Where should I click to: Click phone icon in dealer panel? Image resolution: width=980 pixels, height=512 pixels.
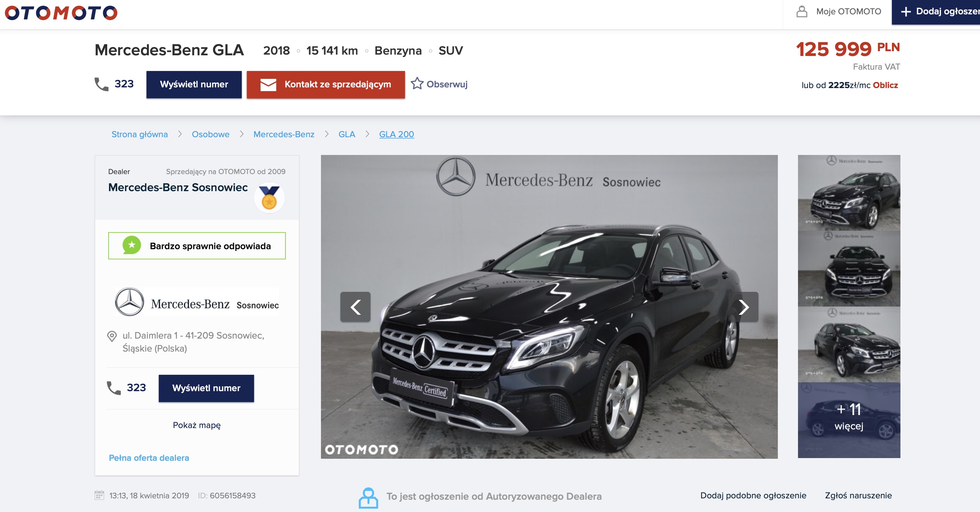[113, 388]
